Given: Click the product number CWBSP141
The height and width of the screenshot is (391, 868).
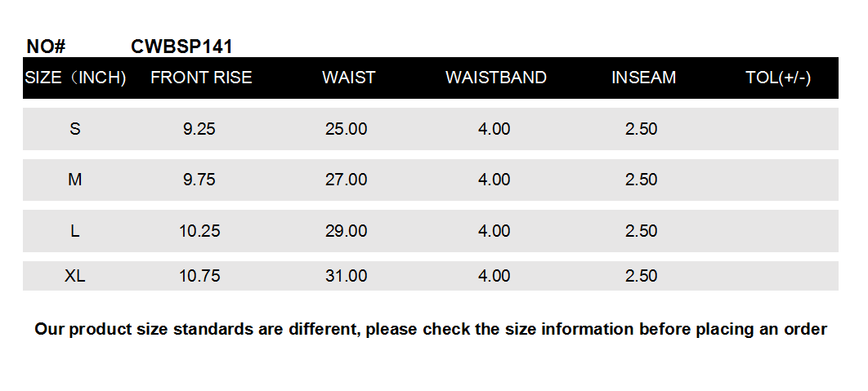Looking at the screenshot, I should [181, 47].
